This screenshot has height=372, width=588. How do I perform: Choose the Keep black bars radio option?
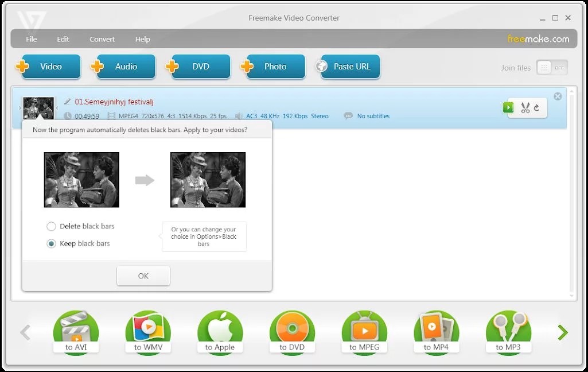[x=52, y=243]
